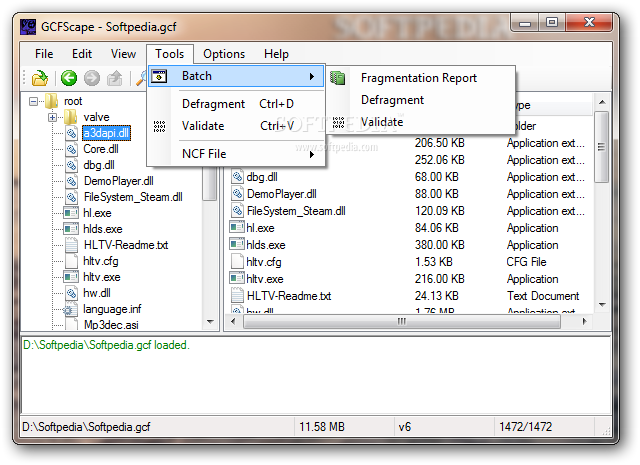This screenshot has height=465, width=640.
Task: Click the HLTV-Readme.txt icon in file list
Action: tap(237, 296)
